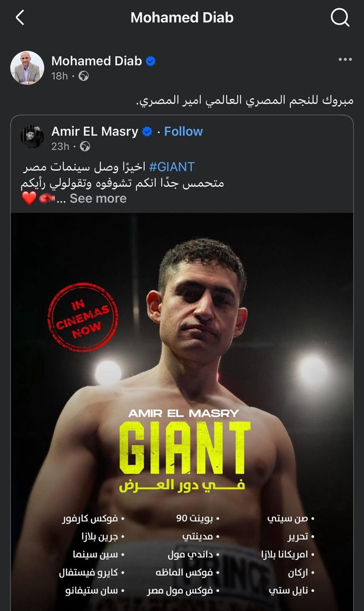Tap the verified badge beside Mohamed Diab
Viewport: 364px width, 611px height.
[151, 61]
